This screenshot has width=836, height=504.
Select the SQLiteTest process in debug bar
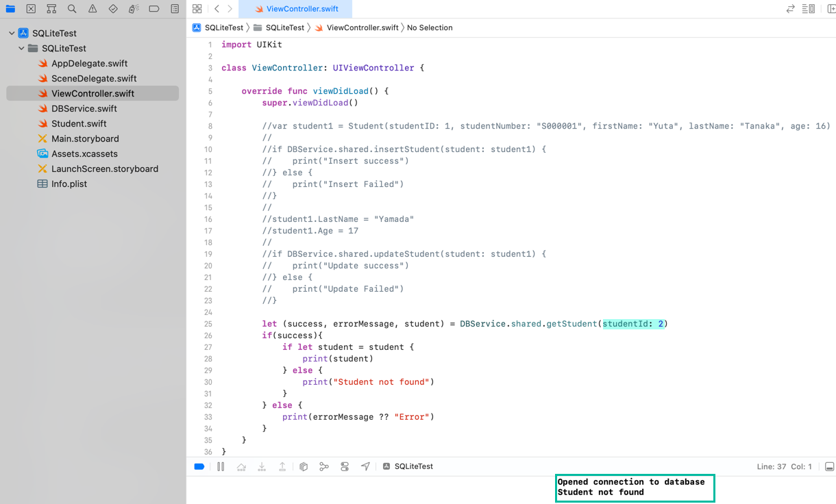(x=408, y=466)
